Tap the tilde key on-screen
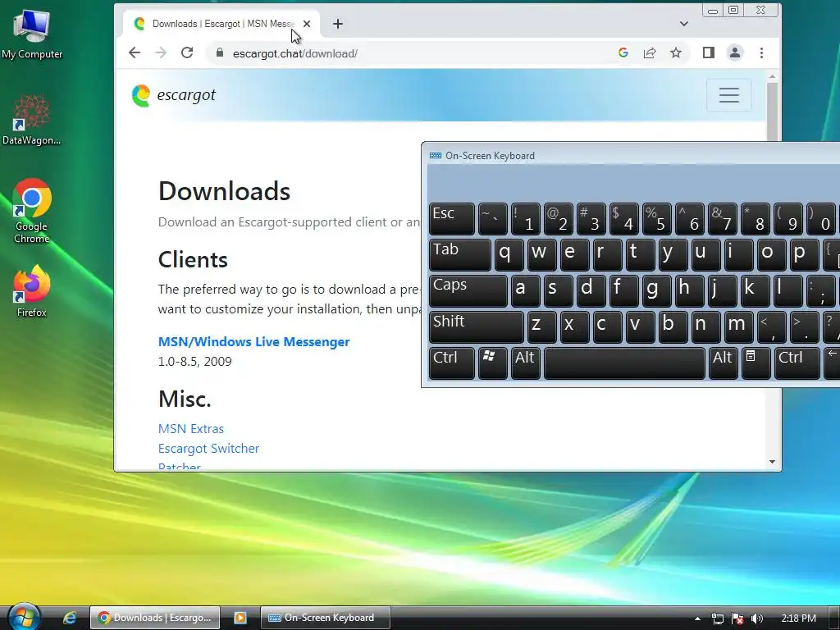 coord(492,219)
